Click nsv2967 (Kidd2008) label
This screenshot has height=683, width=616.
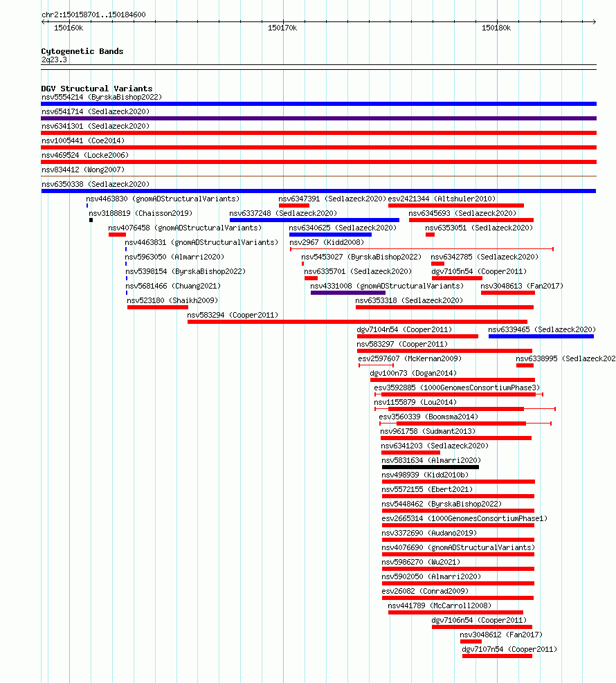[327, 242]
